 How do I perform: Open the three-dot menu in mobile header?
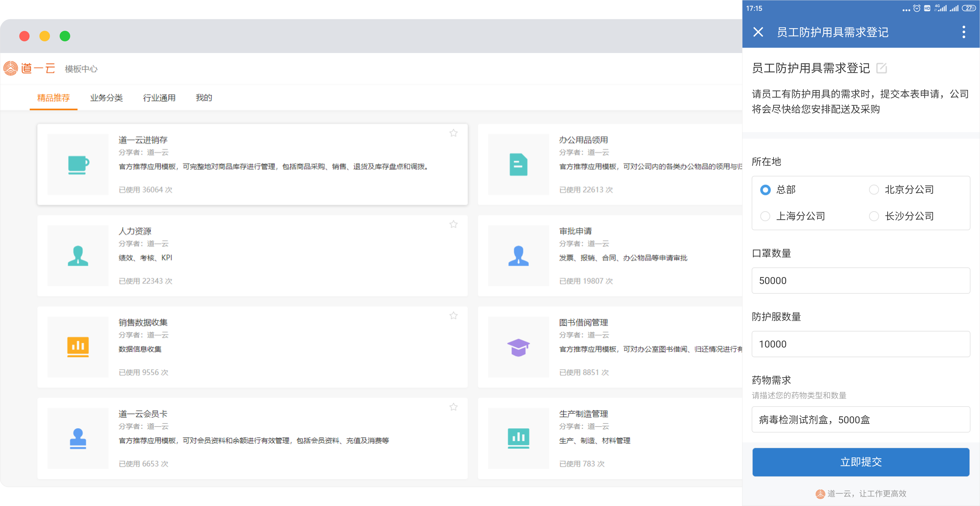964,32
